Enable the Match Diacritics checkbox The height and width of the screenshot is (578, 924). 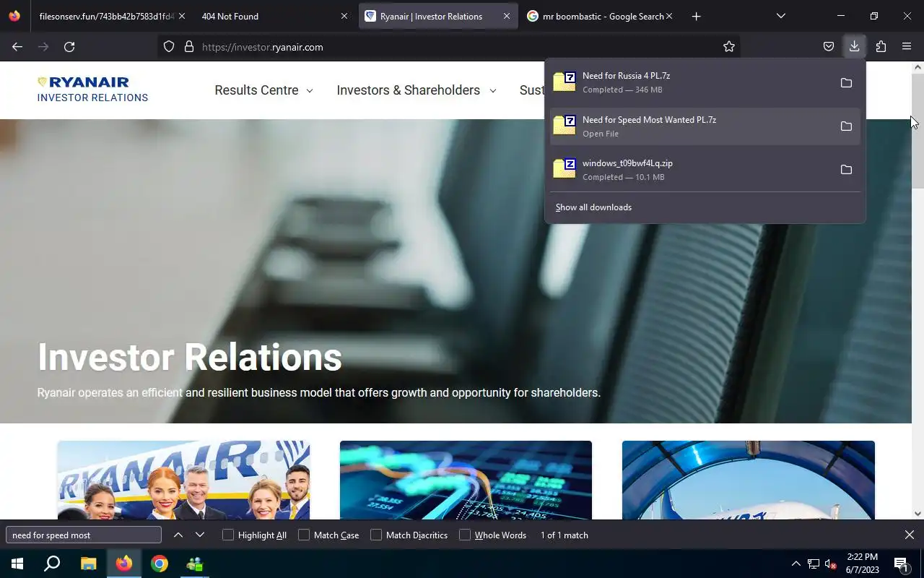(376, 535)
